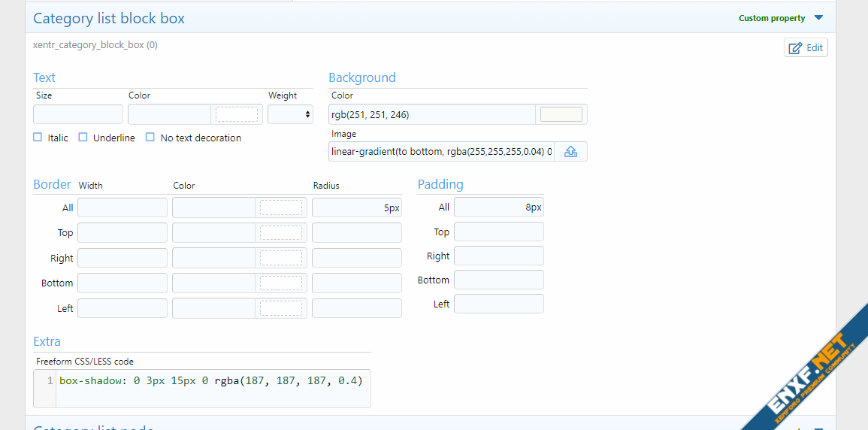The height and width of the screenshot is (430, 868).
Task: Enable the Italic checkbox
Action: point(38,138)
